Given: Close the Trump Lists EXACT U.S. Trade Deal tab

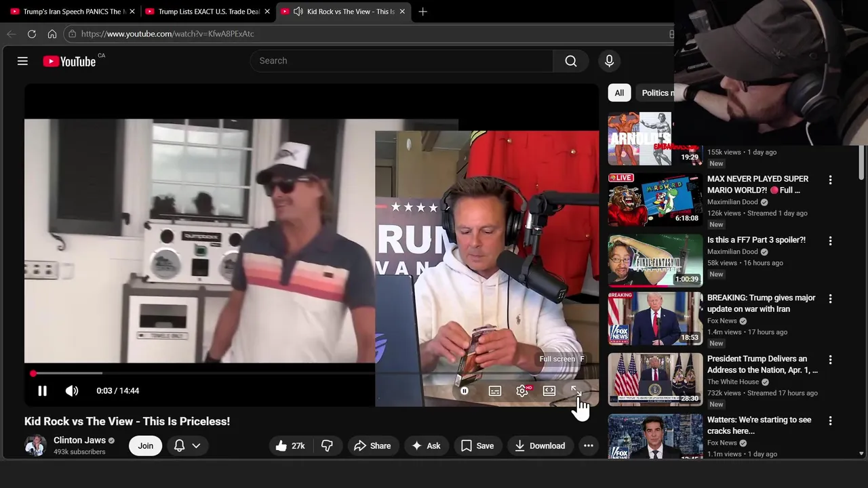Looking at the screenshot, I should [x=267, y=12].
